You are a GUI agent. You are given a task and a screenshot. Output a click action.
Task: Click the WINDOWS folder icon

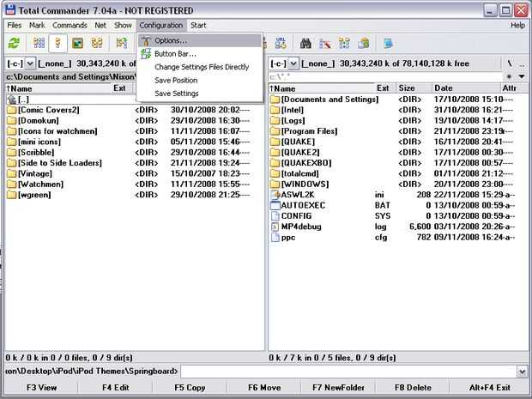[x=275, y=184]
